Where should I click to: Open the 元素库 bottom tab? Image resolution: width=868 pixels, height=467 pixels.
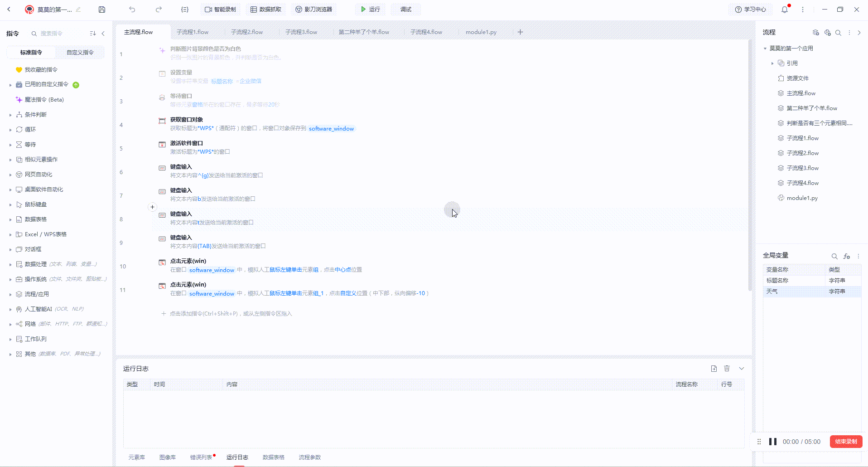tap(136, 457)
